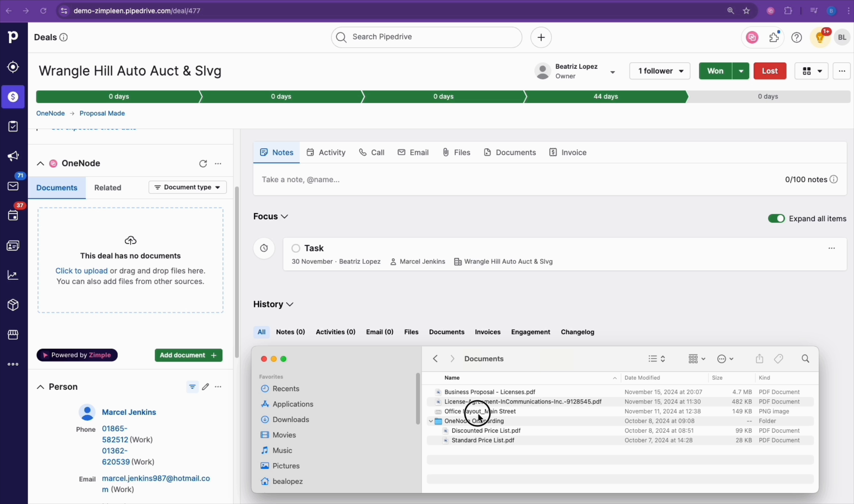Click the cloud upload icon in the empty documents box

pyautogui.click(x=131, y=241)
